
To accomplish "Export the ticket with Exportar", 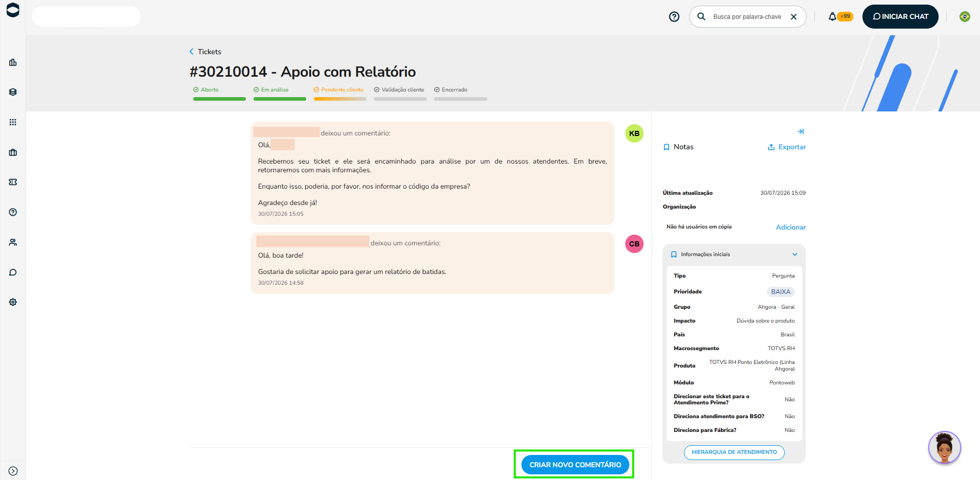I will pyautogui.click(x=786, y=147).
